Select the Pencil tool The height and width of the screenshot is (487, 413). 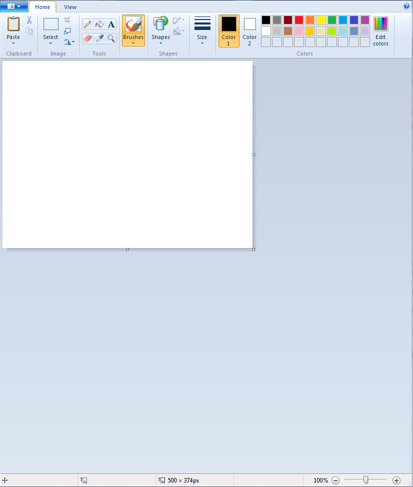pos(87,24)
